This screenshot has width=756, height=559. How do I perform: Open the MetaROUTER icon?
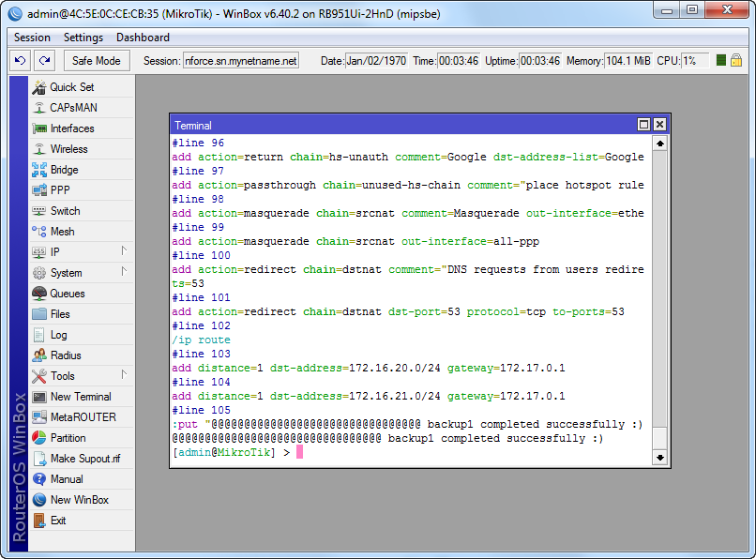click(x=39, y=417)
